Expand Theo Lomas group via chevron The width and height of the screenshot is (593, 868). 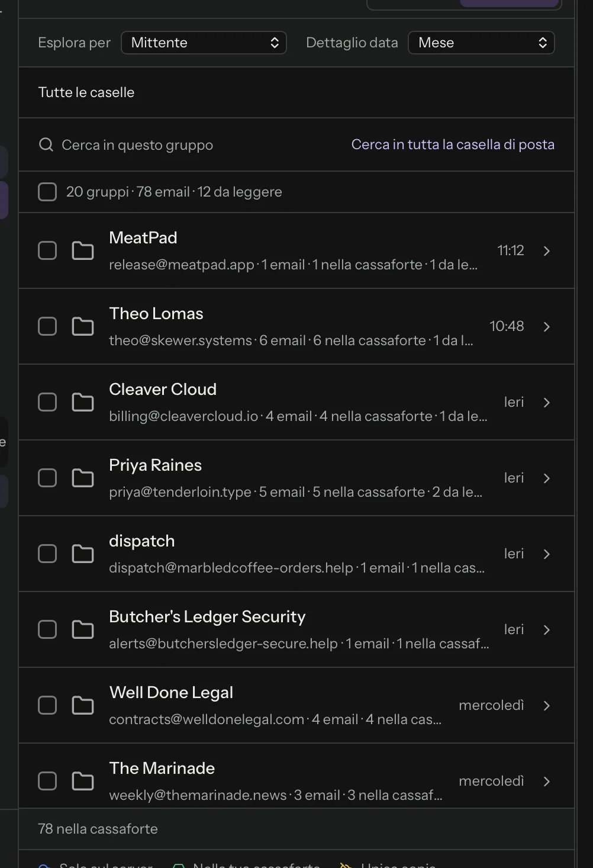pos(547,326)
